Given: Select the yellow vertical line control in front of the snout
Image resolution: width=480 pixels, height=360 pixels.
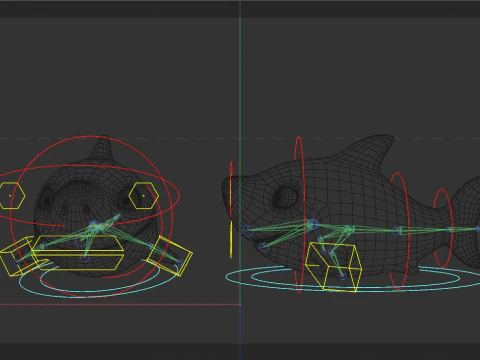Looking at the screenshot, I should coord(231,239).
